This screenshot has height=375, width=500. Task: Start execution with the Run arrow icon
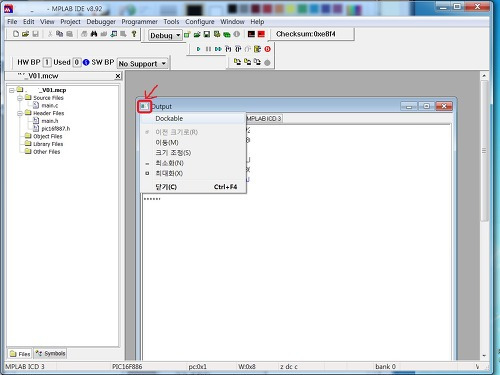pos(199,49)
